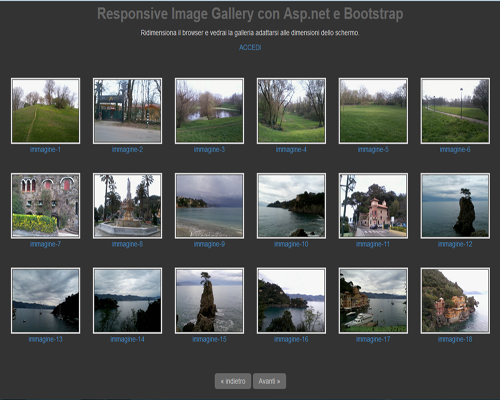Click the immagine-18 caption link

455,339
